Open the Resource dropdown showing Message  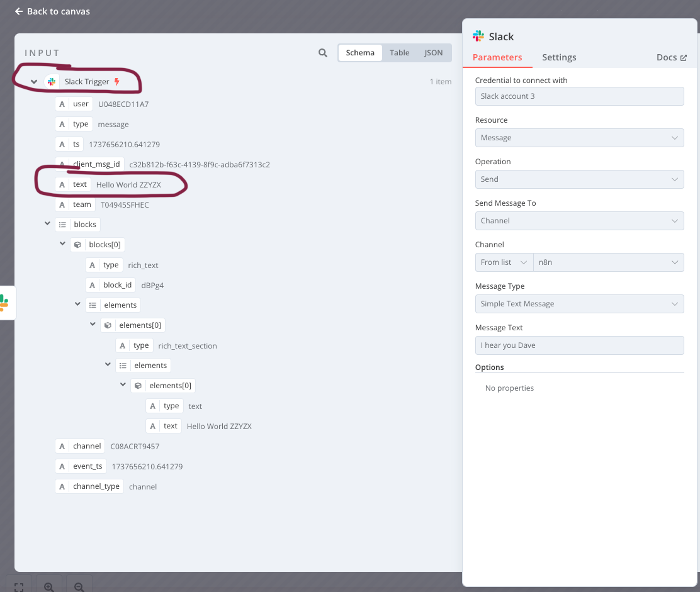click(579, 138)
